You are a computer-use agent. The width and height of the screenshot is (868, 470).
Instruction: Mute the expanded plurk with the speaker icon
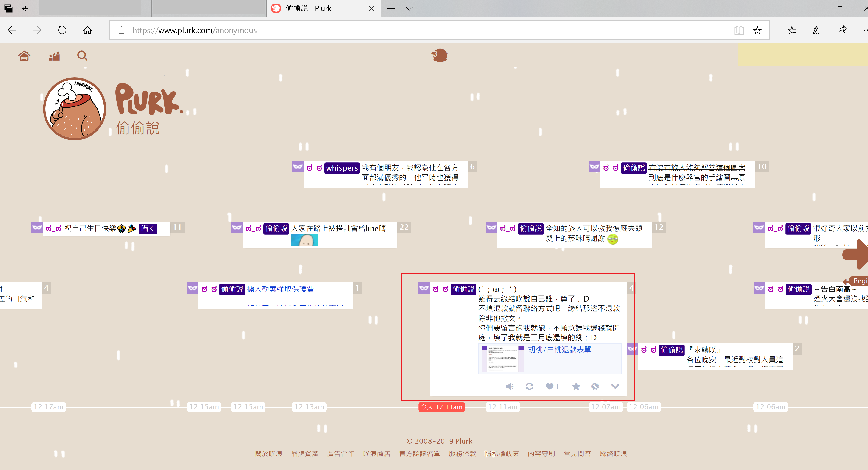(510, 386)
